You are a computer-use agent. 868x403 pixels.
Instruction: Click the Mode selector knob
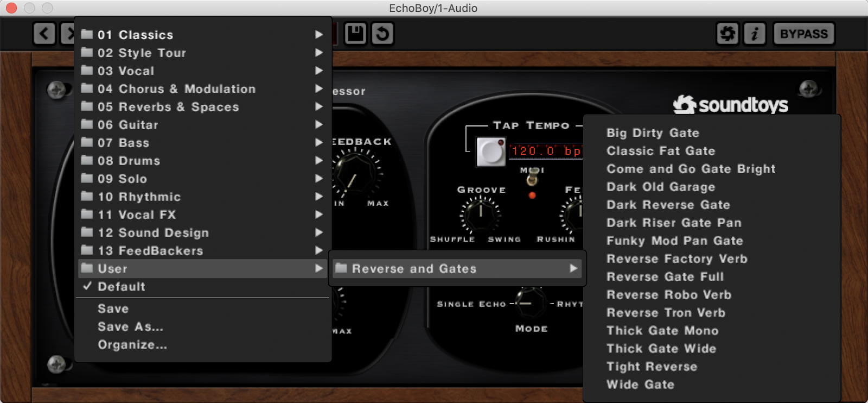click(x=531, y=303)
